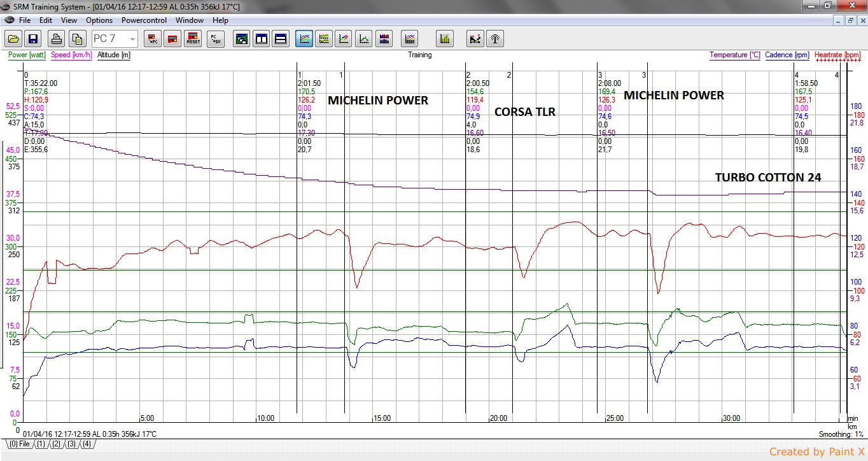Click the PC SU setup icon

click(216, 39)
